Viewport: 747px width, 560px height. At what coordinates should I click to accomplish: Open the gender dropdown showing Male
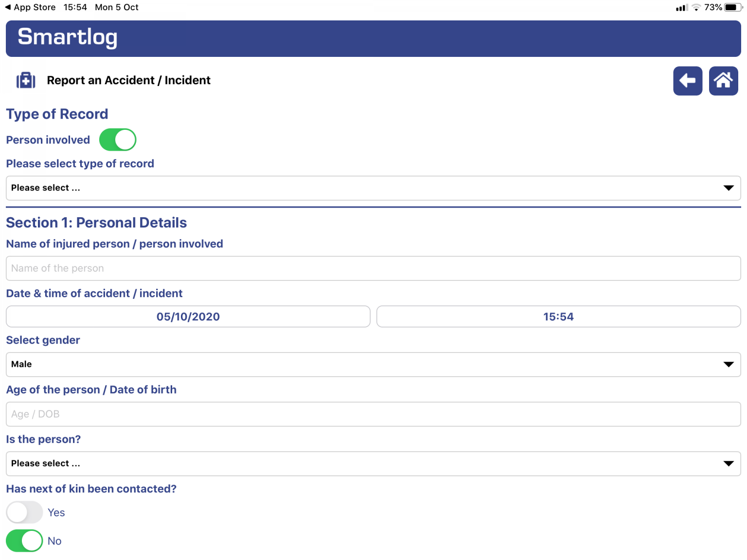click(x=373, y=364)
